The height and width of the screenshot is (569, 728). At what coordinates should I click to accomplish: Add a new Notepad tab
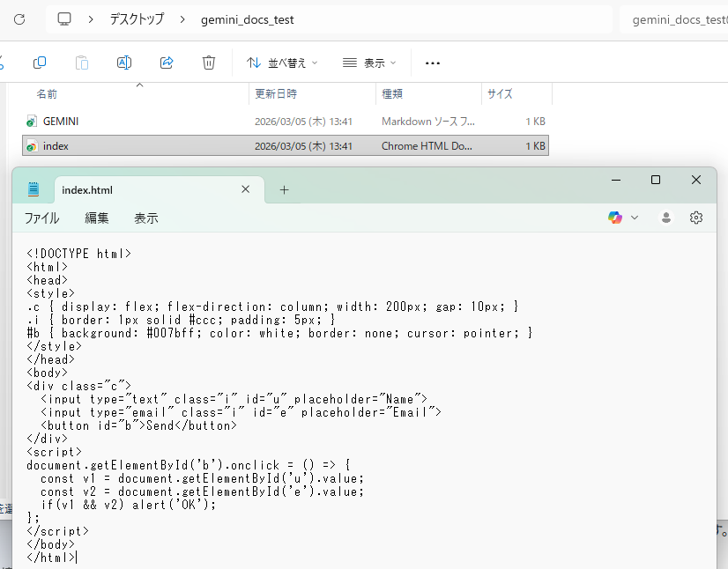284,190
